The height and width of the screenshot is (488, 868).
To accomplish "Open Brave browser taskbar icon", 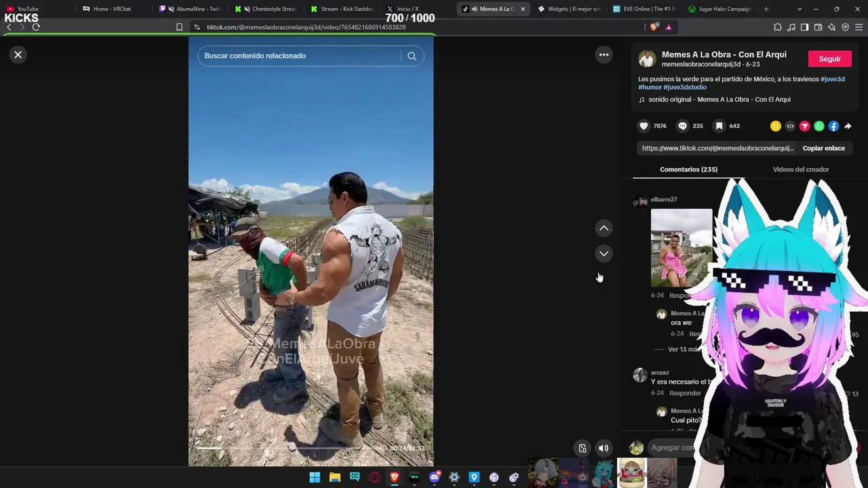I will 395,477.
